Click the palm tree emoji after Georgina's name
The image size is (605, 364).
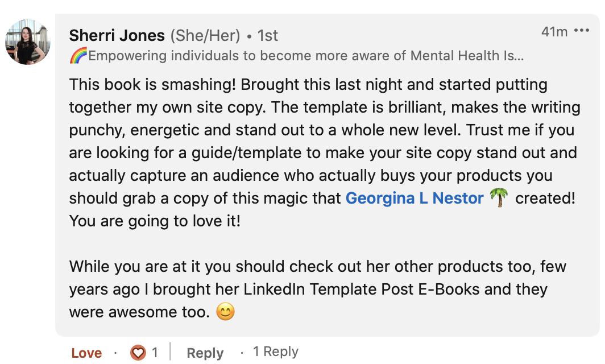(499, 198)
